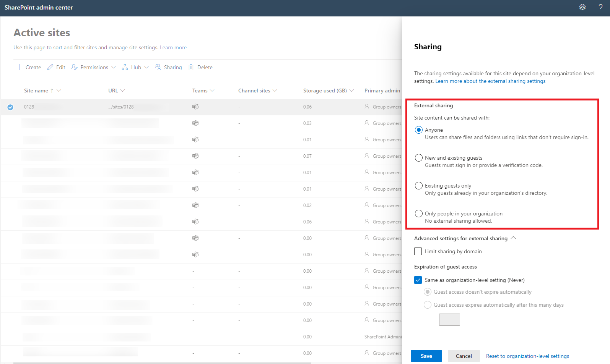Screen dimensions: 610x364
Task: Click the Teams icon in the 0128 row
Action: coord(195,107)
